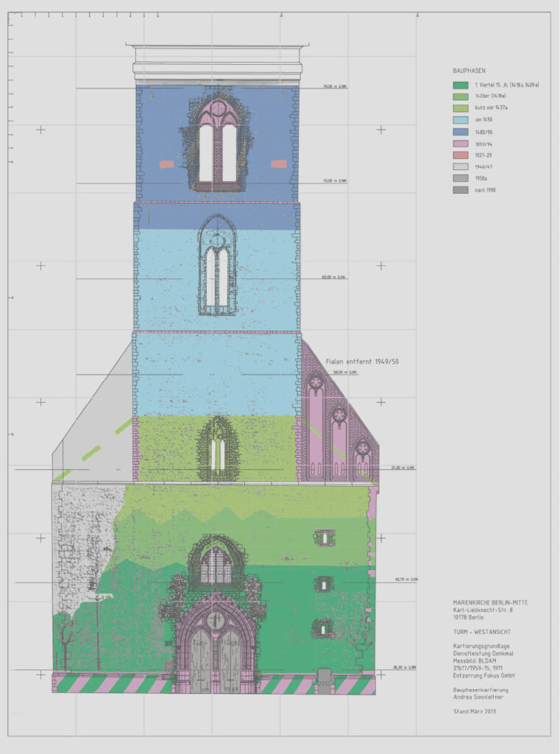Click the address line 'Karl-Liebknecht-Str. 8'
This screenshot has width=560, height=754.
(483, 610)
